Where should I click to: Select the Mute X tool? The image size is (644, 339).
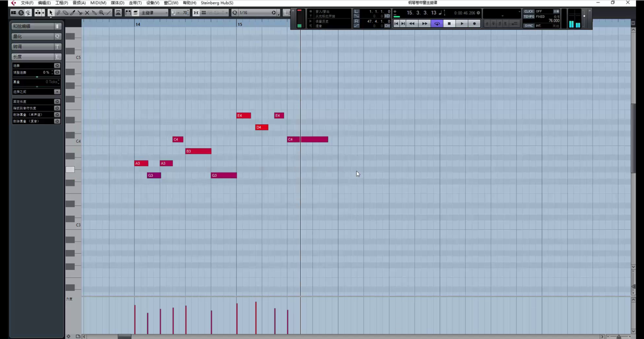87,13
